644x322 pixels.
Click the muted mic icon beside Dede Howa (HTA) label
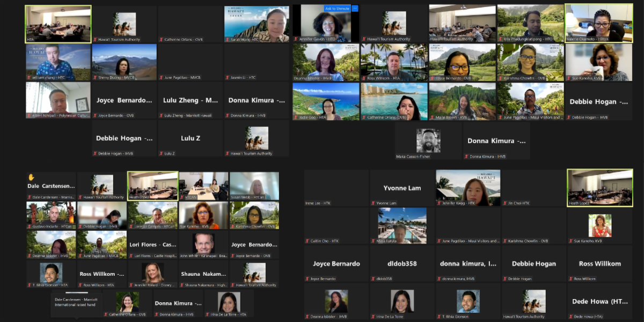[570, 317]
